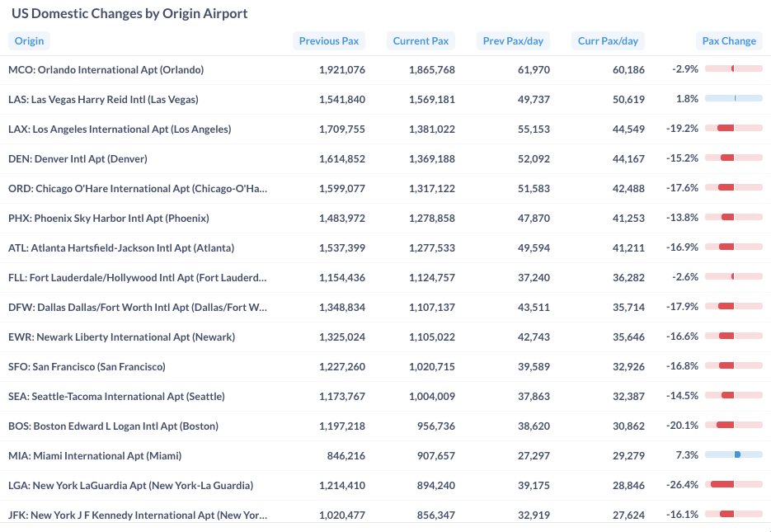Sort table by Current Pax header

click(x=421, y=40)
